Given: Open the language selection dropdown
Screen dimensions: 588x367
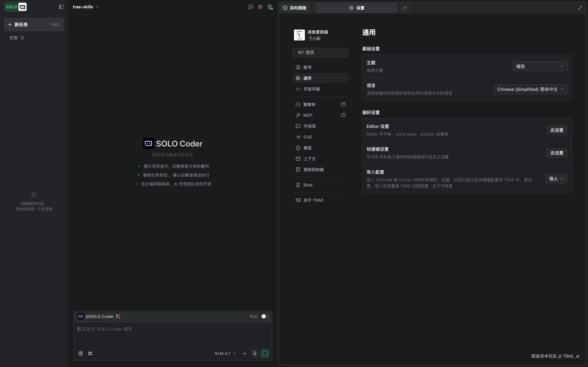Looking at the screenshot, I should (530, 89).
